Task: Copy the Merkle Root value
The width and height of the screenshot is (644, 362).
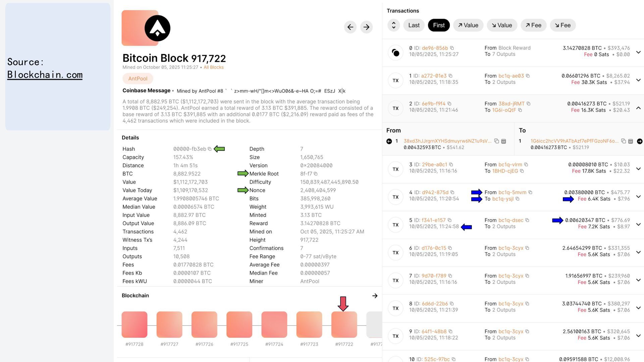Action: point(316,174)
